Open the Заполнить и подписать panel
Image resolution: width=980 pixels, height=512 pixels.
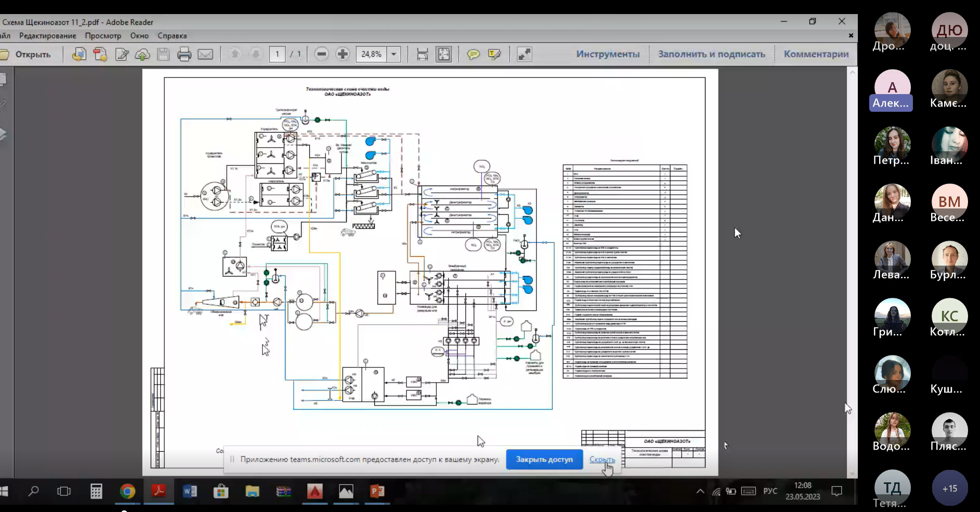(x=712, y=54)
